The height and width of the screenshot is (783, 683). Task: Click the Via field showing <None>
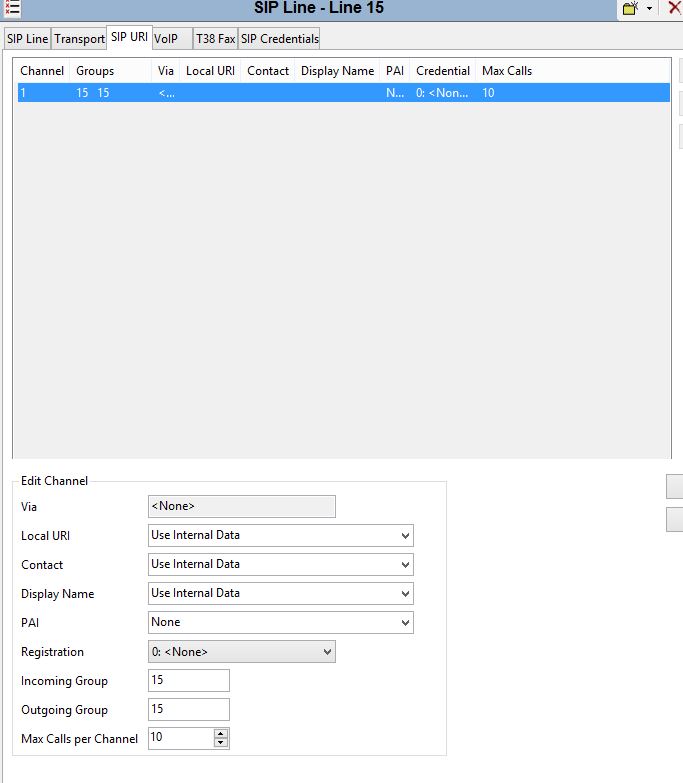point(242,506)
